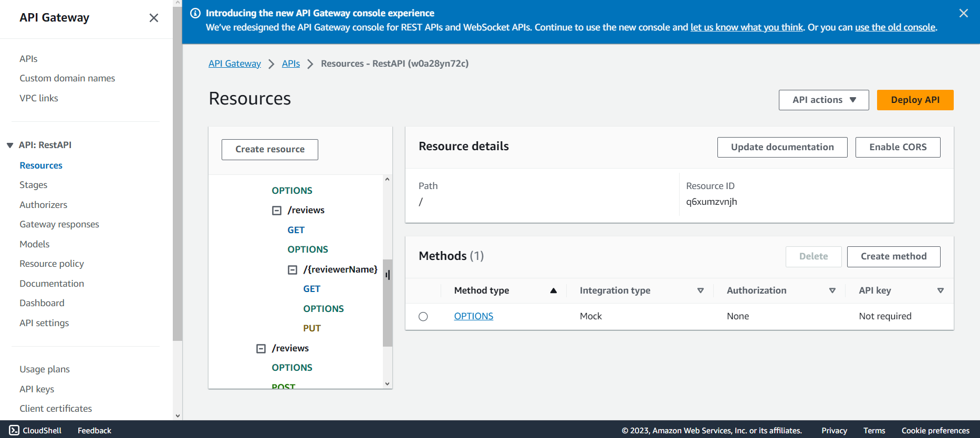Sort by API key column arrow
Image resolution: width=980 pixels, height=438 pixels.
tap(940, 290)
